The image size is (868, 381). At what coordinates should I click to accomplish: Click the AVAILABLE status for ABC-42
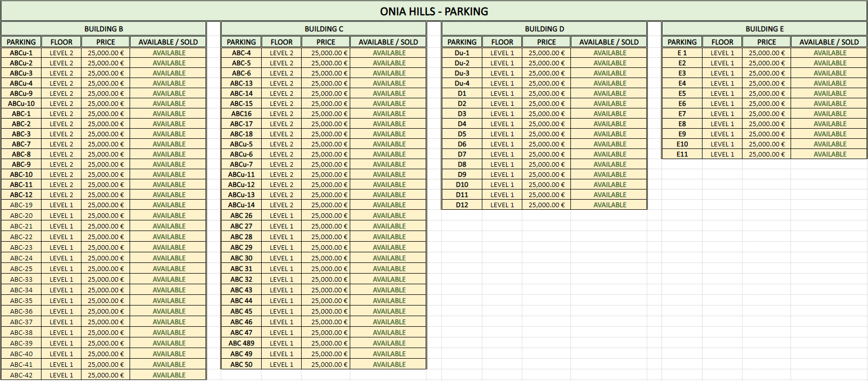(x=169, y=375)
